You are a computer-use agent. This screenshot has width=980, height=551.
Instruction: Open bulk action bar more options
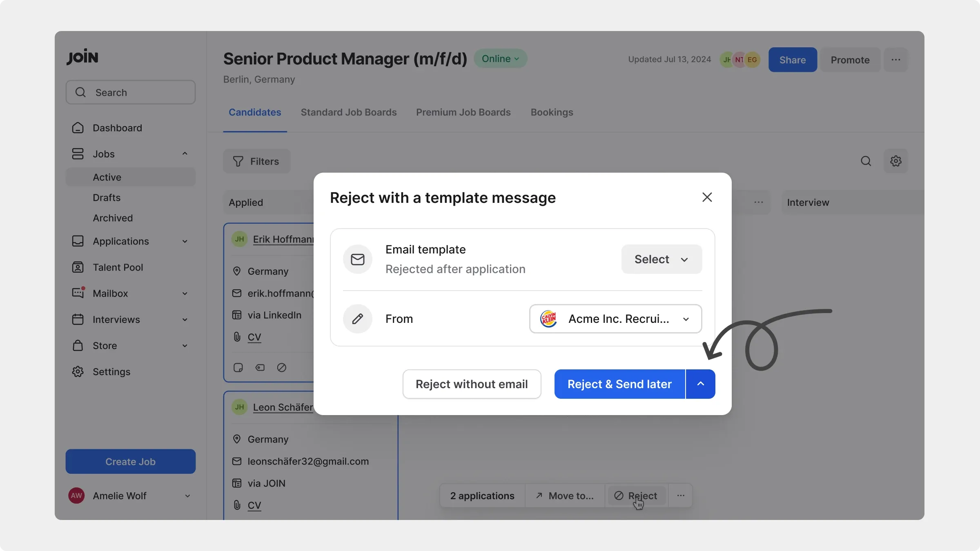point(681,496)
